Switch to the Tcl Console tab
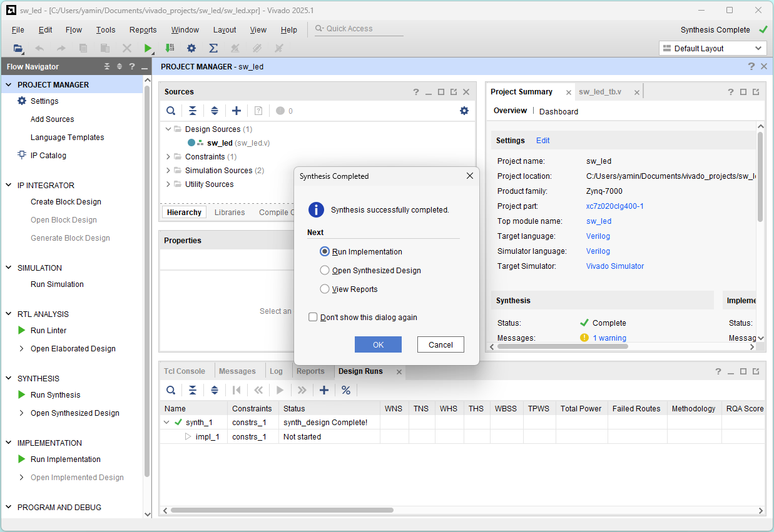The height and width of the screenshot is (532, 774). coord(185,371)
